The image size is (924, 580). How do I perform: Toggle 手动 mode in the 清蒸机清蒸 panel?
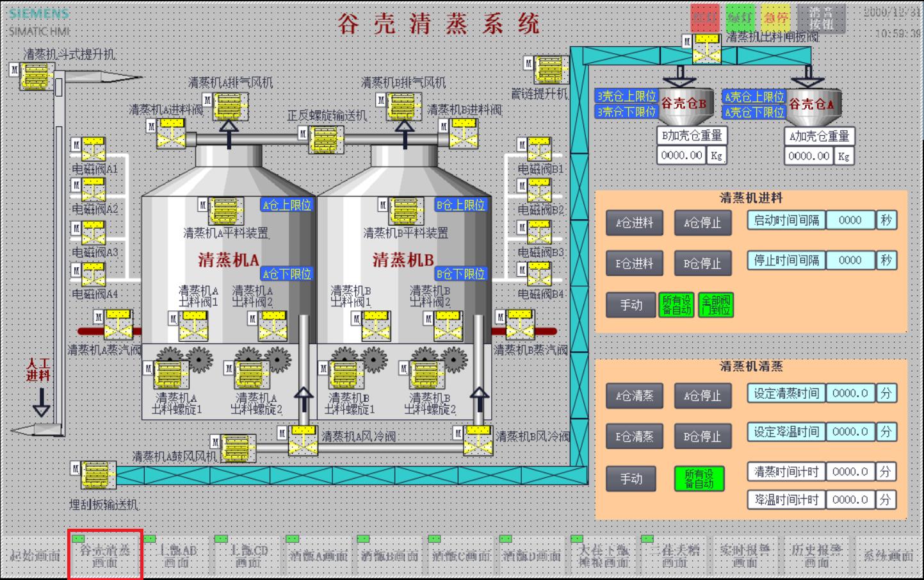click(631, 479)
